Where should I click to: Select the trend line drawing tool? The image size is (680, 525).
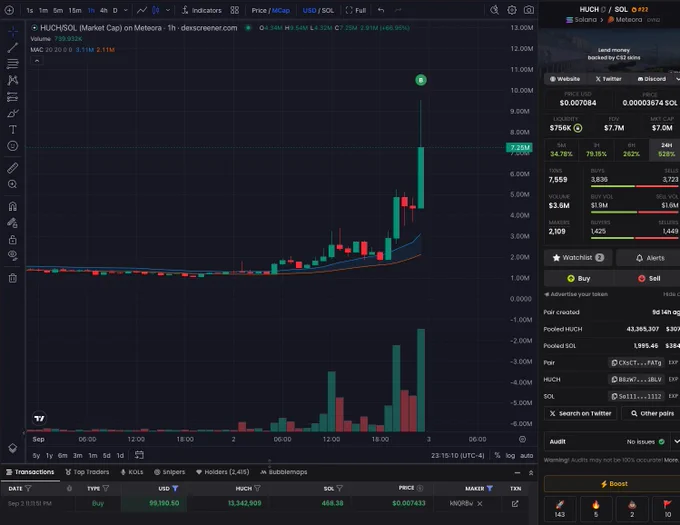[13, 48]
